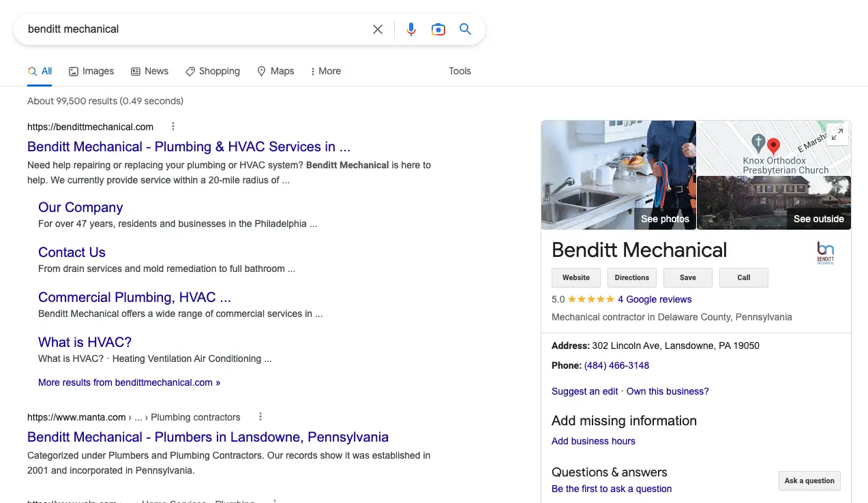Click Own this business? link

[668, 391]
